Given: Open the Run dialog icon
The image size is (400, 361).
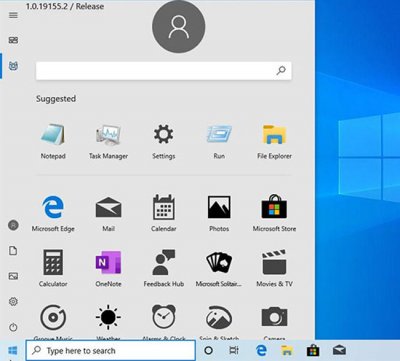Looking at the screenshot, I should click(219, 134).
